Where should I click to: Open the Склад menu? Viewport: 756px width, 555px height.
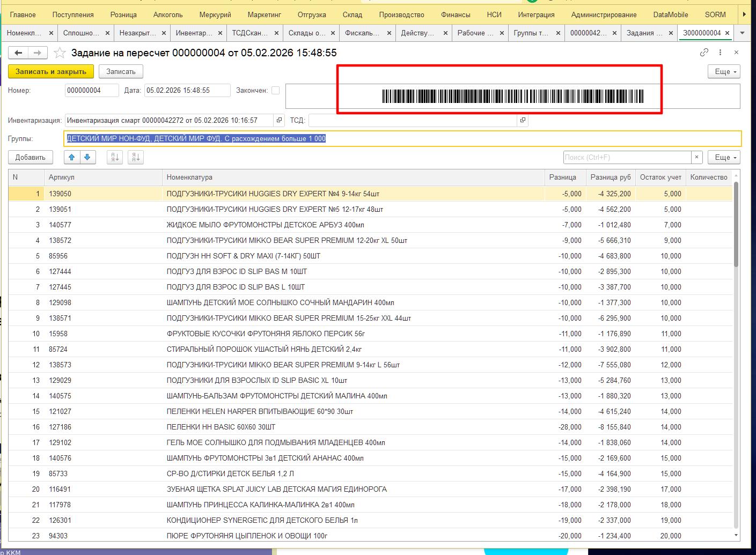352,14
